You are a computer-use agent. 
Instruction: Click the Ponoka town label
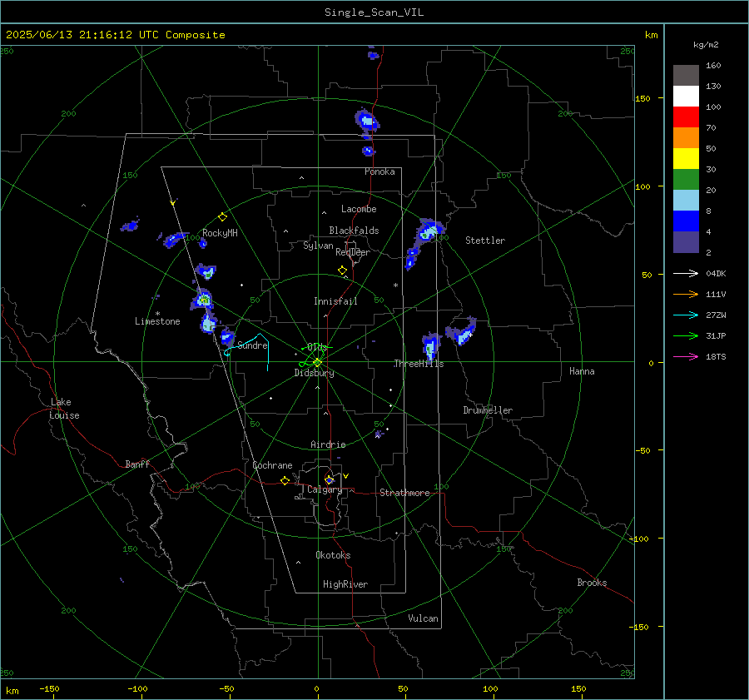[379, 171]
